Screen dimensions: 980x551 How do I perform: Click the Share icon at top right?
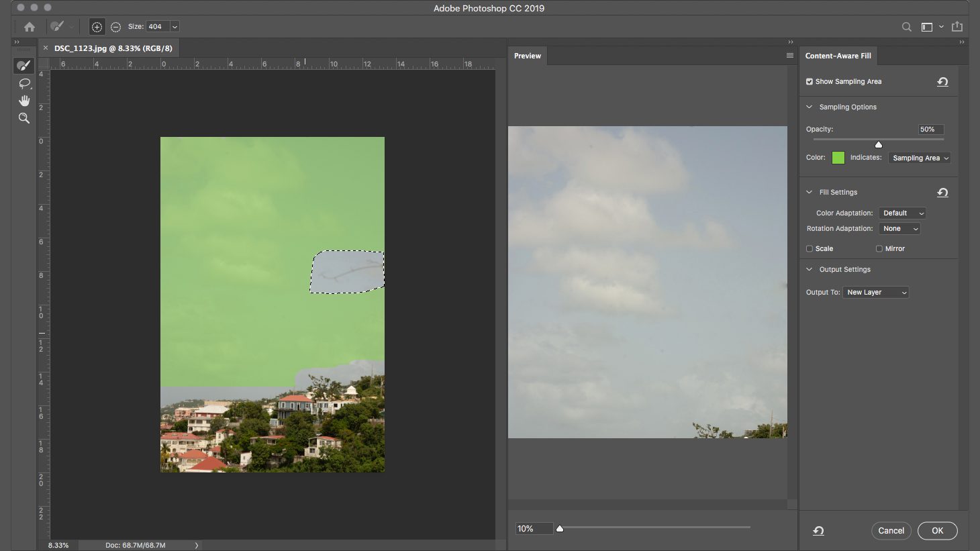[957, 27]
